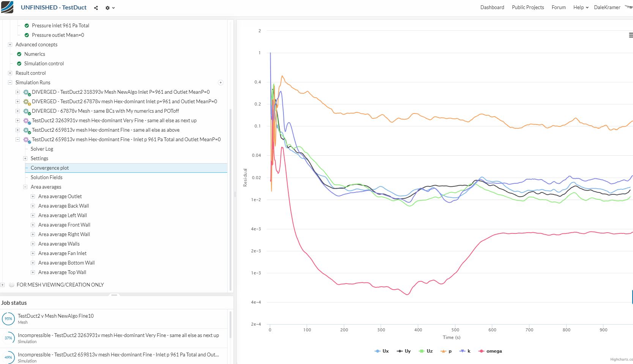Toggle the Ux series in legend
This screenshot has width=633, height=364.
click(382, 351)
